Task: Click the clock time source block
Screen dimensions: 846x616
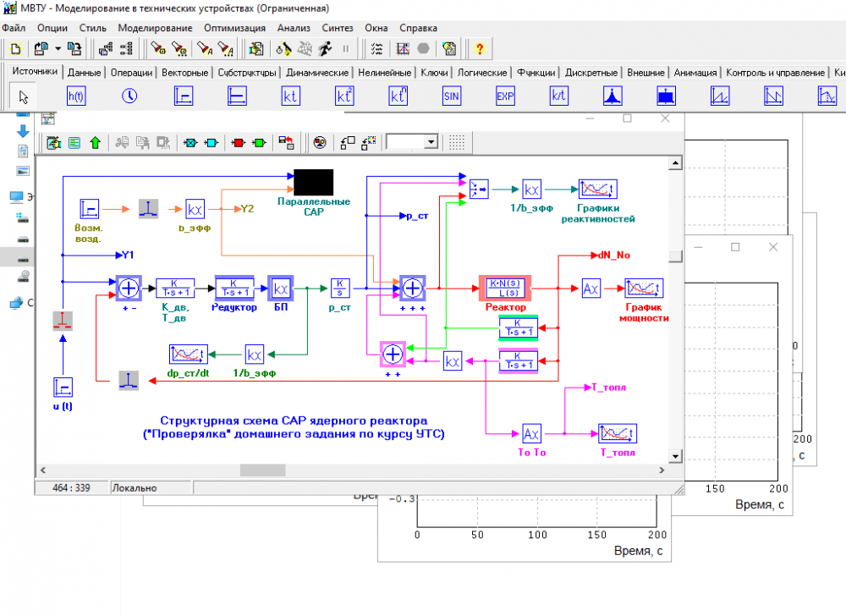Action: tap(129, 96)
